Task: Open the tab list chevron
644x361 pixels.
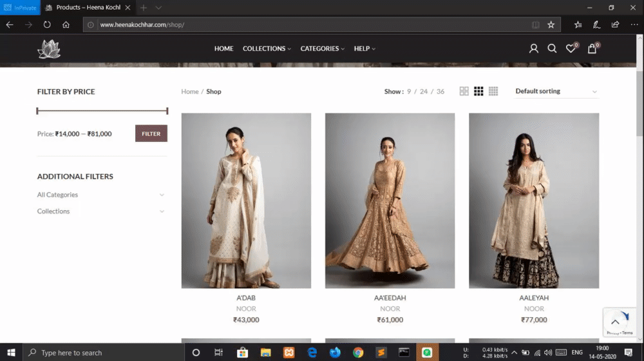Action: [158, 7]
